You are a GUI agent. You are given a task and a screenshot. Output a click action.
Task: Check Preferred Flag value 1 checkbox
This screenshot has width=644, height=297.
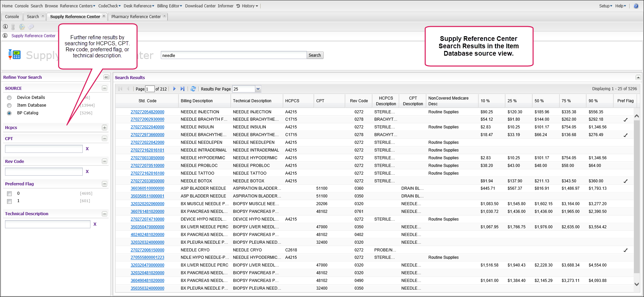click(9, 201)
